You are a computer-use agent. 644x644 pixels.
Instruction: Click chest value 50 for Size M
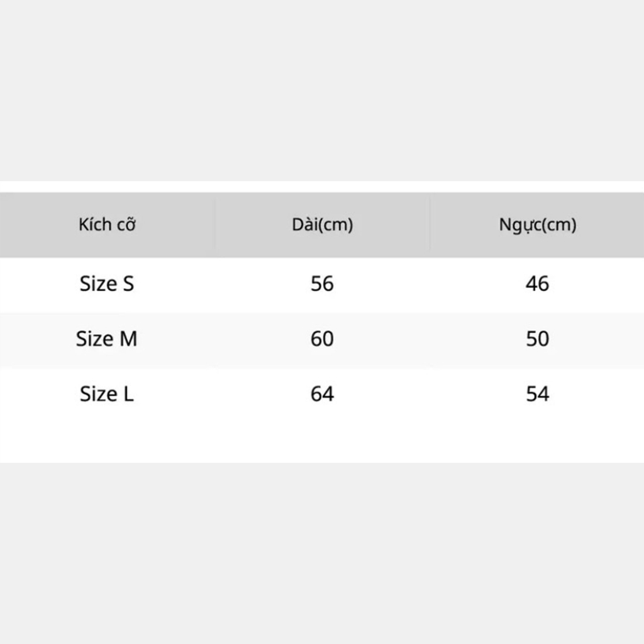[x=538, y=339]
